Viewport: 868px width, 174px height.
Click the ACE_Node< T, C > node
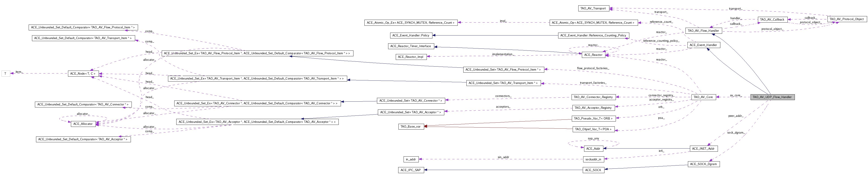(83, 73)
